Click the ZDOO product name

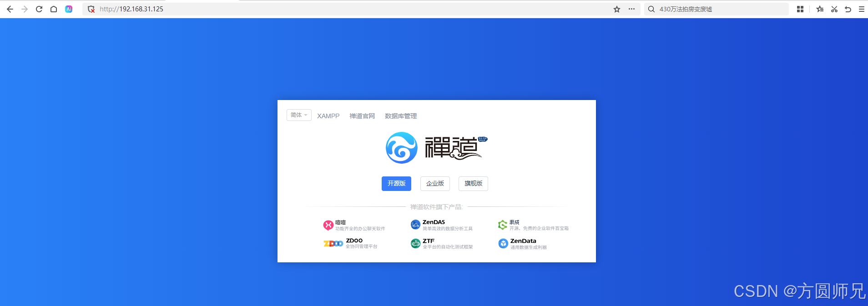[x=354, y=241]
